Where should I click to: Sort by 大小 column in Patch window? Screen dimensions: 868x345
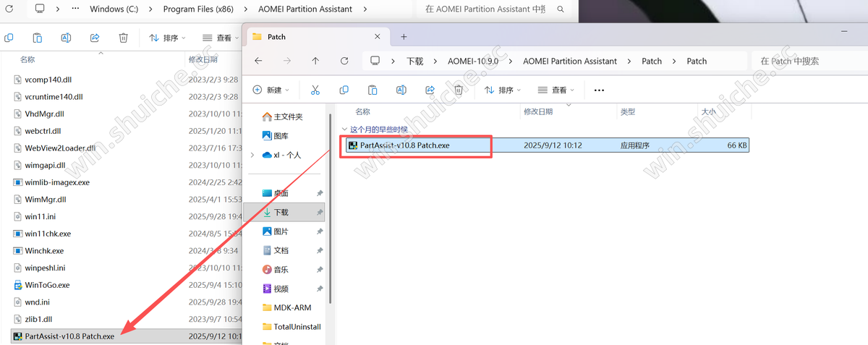(x=707, y=112)
